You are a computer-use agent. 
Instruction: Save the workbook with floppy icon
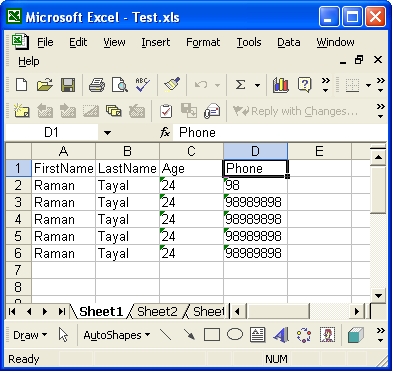coord(68,85)
